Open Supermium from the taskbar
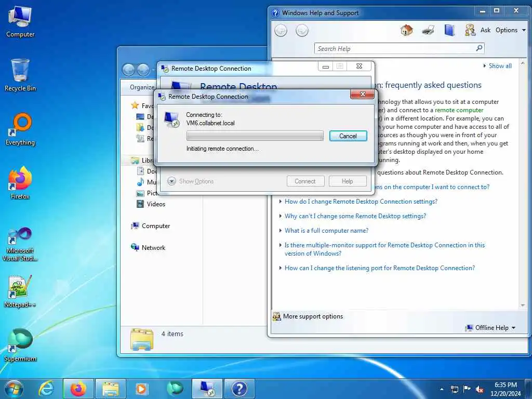 pyautogui.click(x=175, y=389)
